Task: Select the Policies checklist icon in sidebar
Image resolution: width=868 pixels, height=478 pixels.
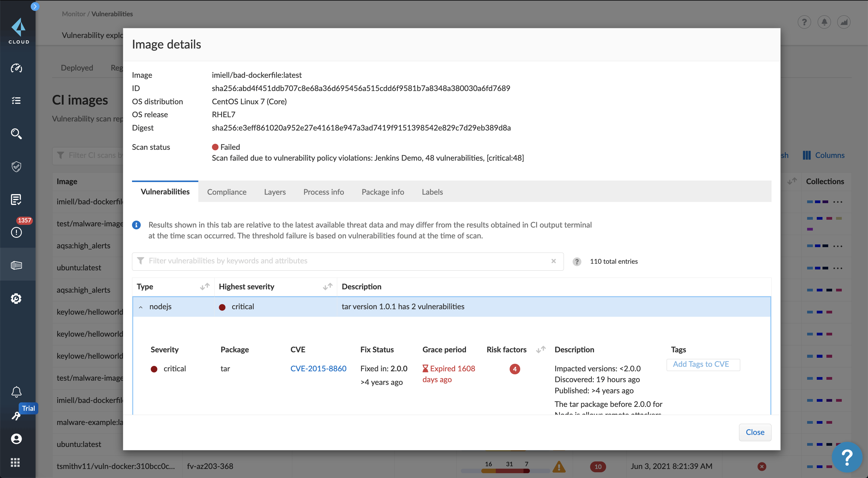Action: (16, 100)
